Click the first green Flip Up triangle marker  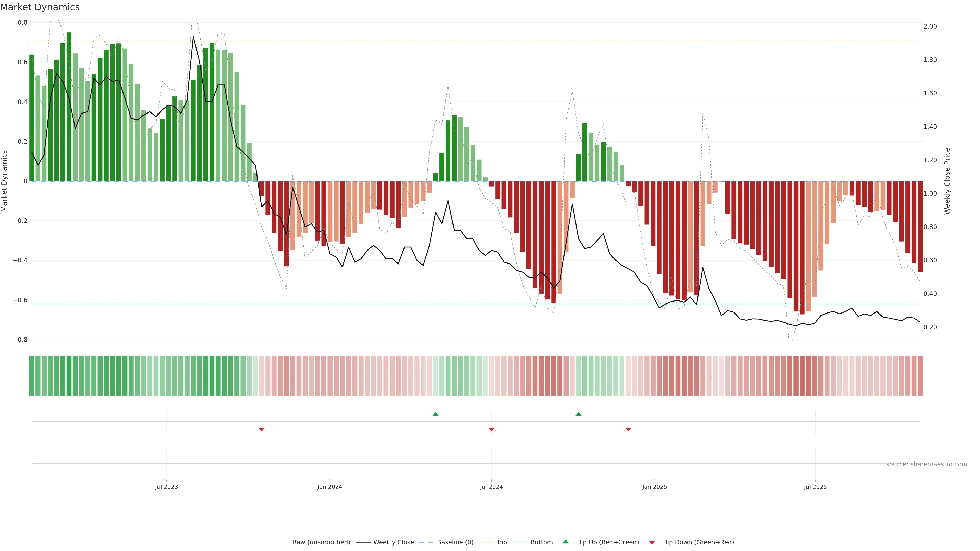pos(436,414)
